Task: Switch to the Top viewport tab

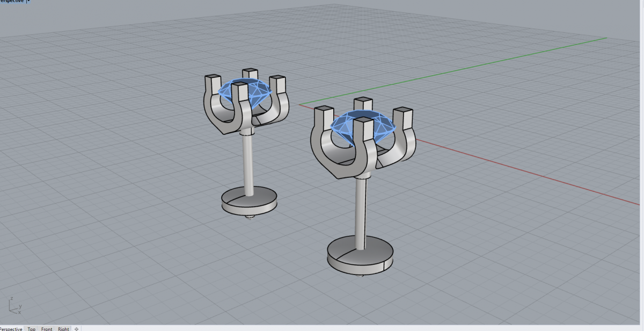Action: [32, 328]
